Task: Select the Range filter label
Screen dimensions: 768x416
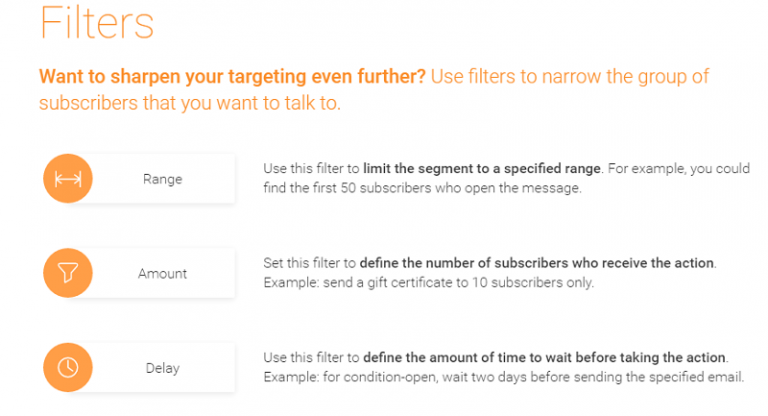Action: pos(163,179)
